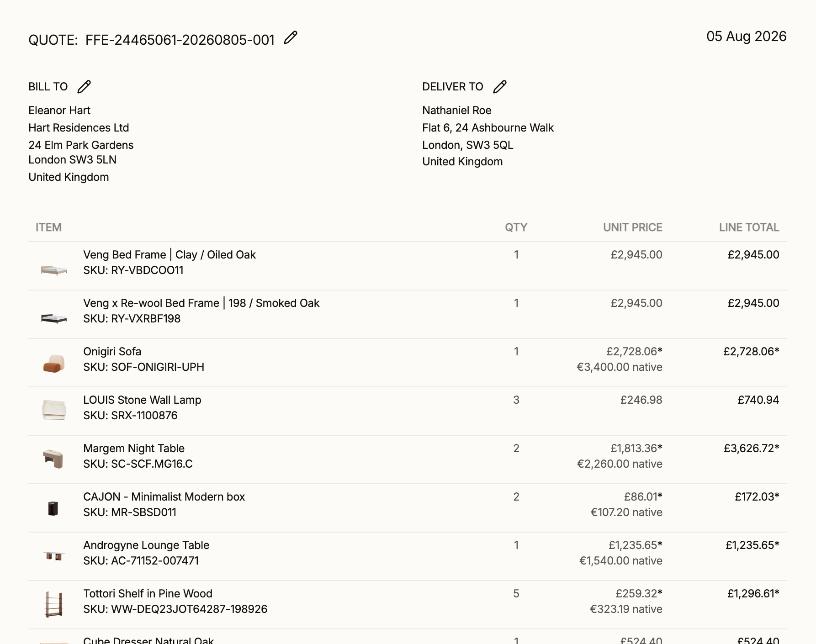
Task: Click the Deliver To edit pencil
Action: [500, 87]
